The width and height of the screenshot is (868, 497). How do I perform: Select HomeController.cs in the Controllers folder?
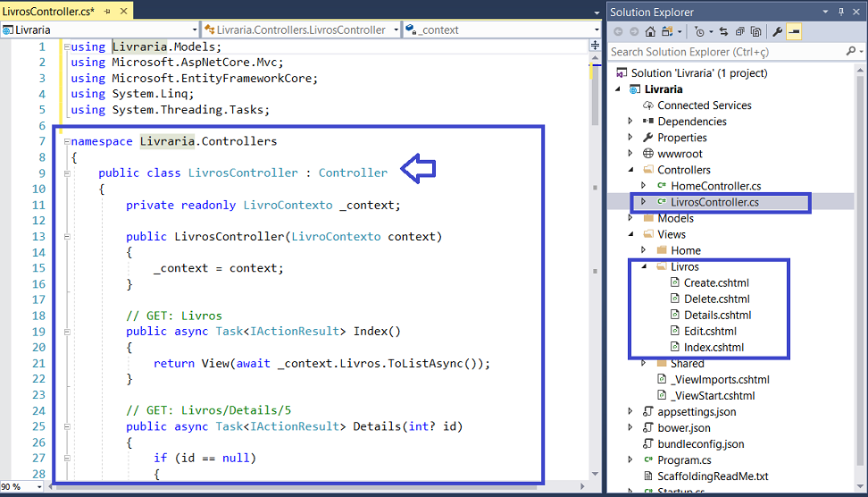[715, 186]
